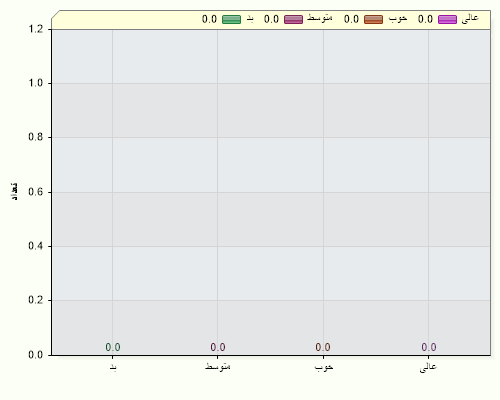Click the 0.0 value next to عالی legend
This screenshot has width=500, height=400.
(x=425, y=19)
